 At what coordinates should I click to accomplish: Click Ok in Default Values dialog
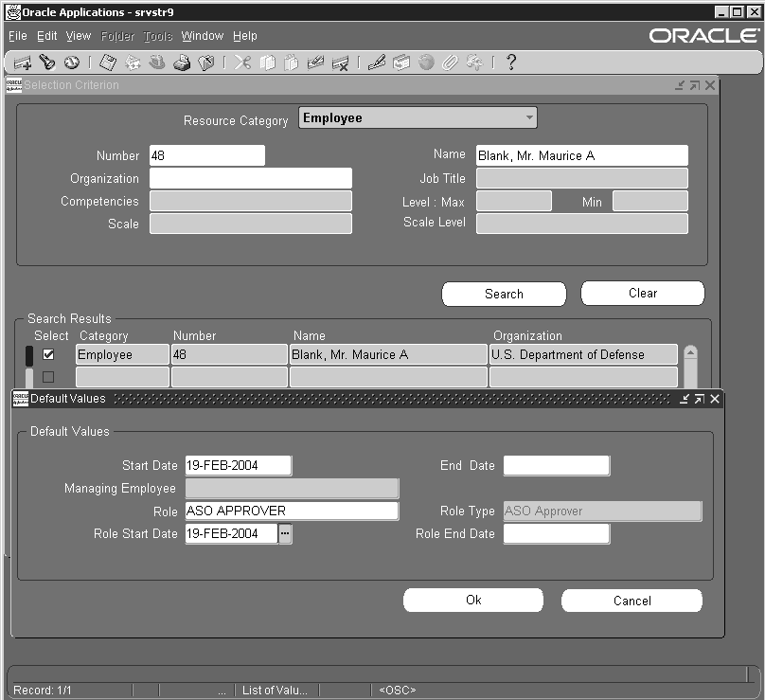click(x=473, y=600)
